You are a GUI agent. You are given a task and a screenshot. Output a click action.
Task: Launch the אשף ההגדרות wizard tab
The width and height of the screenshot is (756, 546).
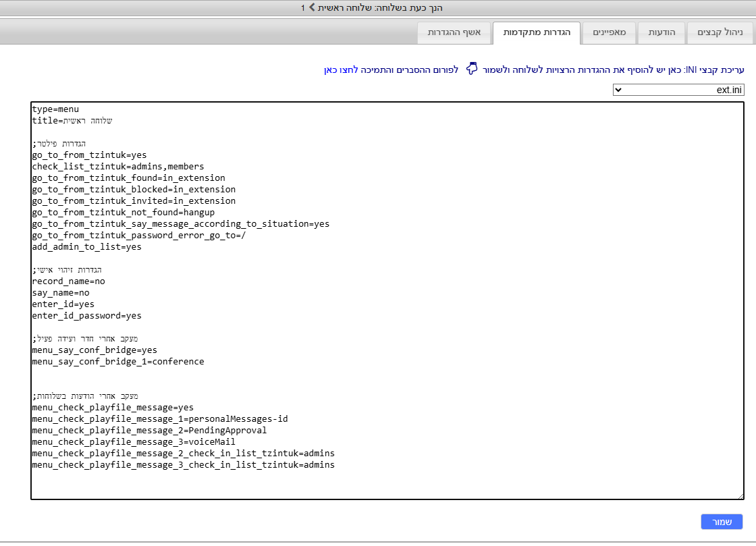(x=454, y=32)
